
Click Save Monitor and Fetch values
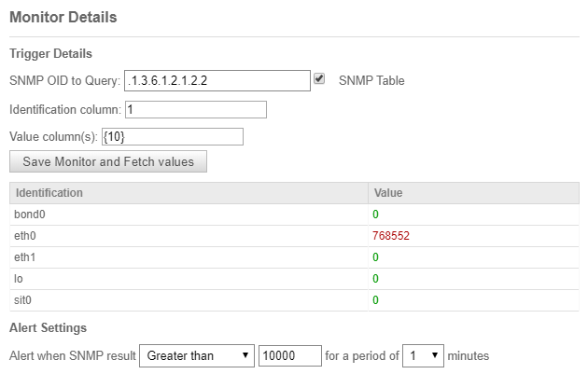(x=108, y=161)
